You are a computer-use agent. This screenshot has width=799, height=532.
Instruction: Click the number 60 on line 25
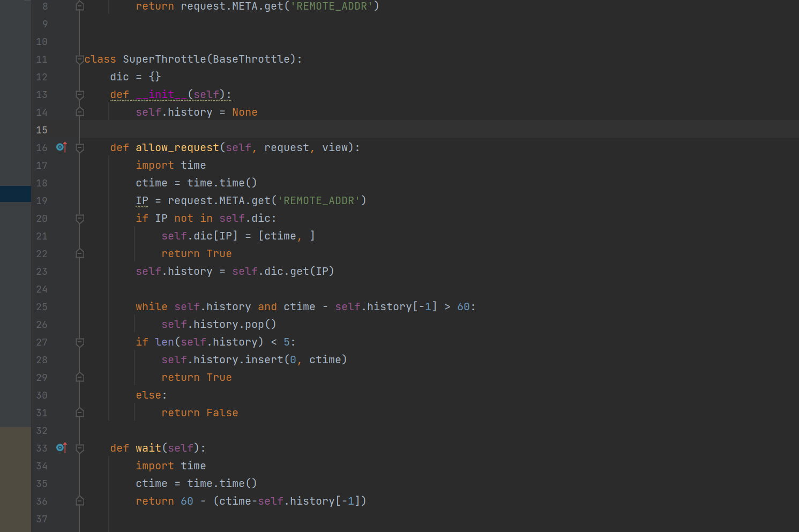tap(464, 306)
